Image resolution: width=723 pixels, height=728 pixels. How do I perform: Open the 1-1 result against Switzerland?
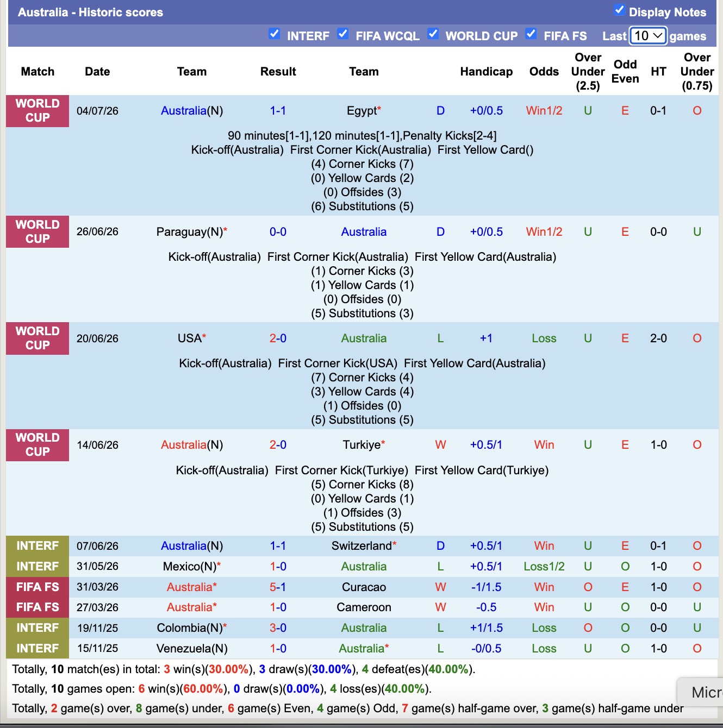(278, 546)
